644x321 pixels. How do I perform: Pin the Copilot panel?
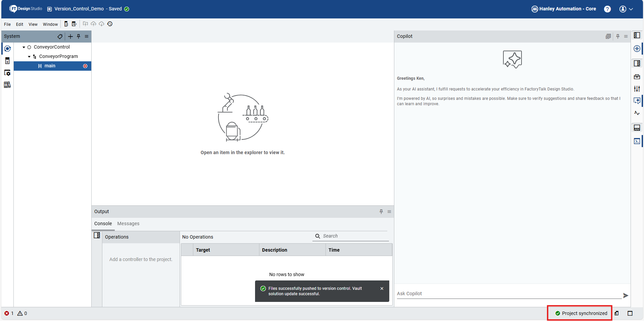pyautogui.click(x=618, y=37)
